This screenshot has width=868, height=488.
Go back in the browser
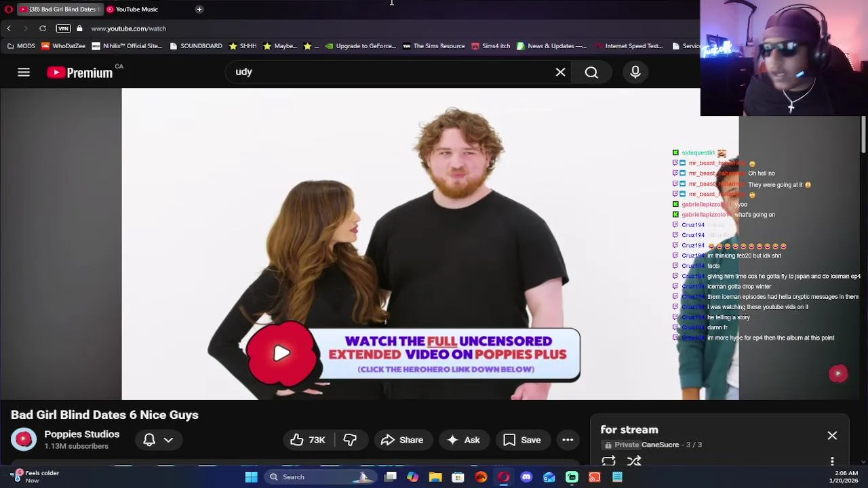point(9,28)
